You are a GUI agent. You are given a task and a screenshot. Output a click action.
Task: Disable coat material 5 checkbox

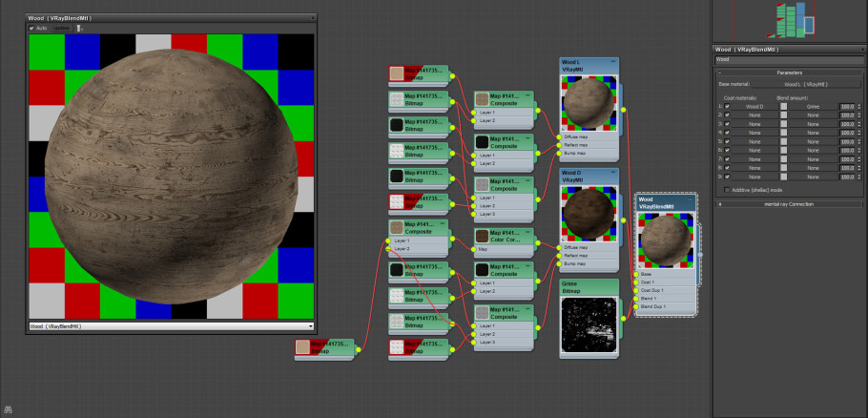pos(727,142)
